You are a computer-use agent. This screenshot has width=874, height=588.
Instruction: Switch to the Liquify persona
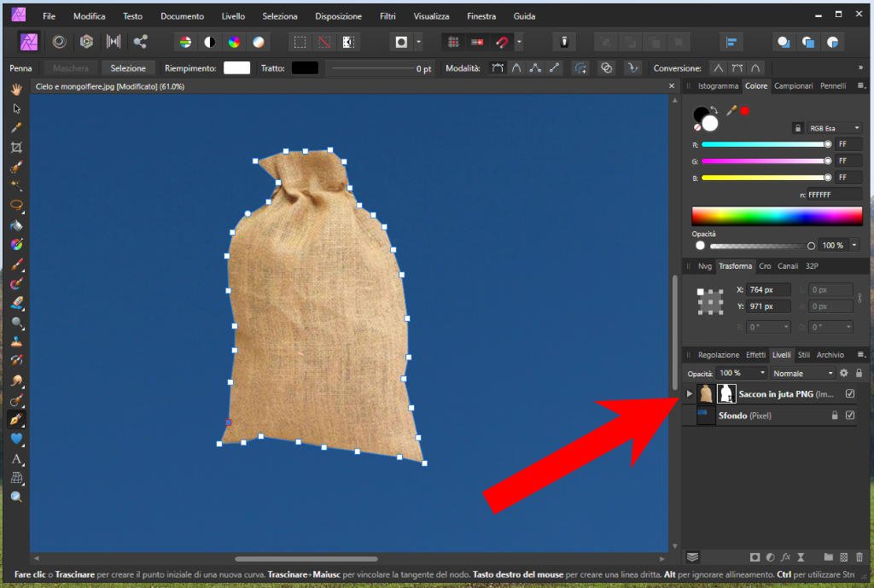pyautogui.click(x=59, y=42)
